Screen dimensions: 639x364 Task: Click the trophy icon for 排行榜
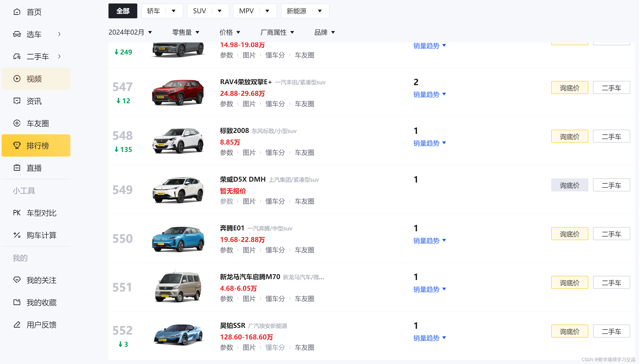pos(17,145)
